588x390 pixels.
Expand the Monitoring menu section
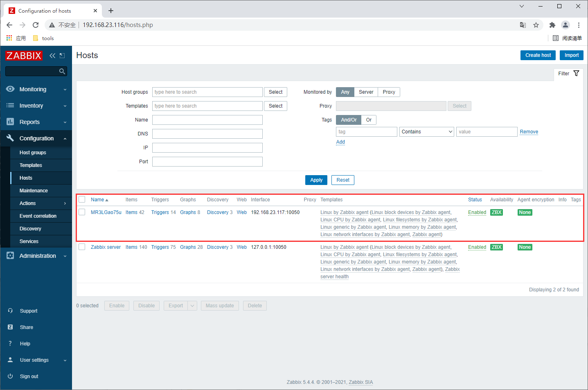65,90
